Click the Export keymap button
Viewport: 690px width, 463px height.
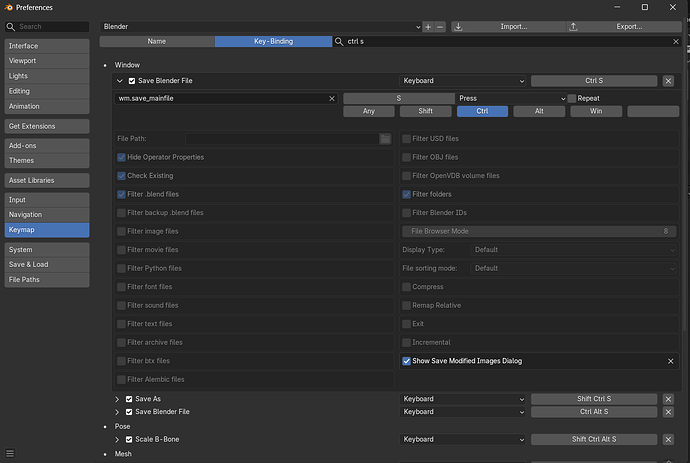pyautogui.click(x=624, y=27)
